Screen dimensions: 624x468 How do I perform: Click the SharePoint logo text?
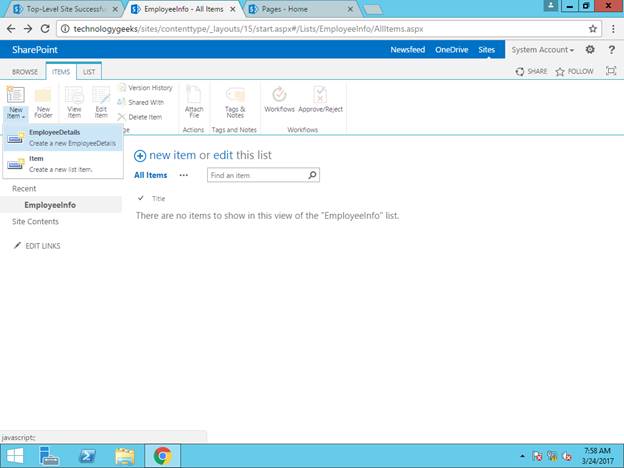tap(35, 50)
